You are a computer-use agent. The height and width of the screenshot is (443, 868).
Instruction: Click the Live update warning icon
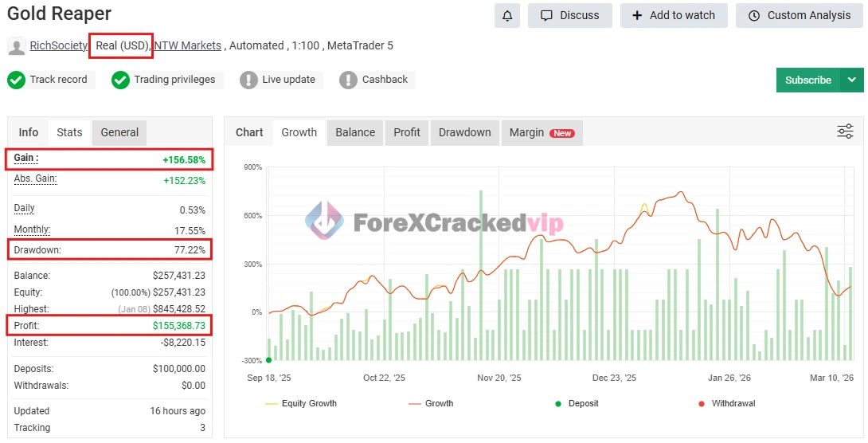point(248,80)
